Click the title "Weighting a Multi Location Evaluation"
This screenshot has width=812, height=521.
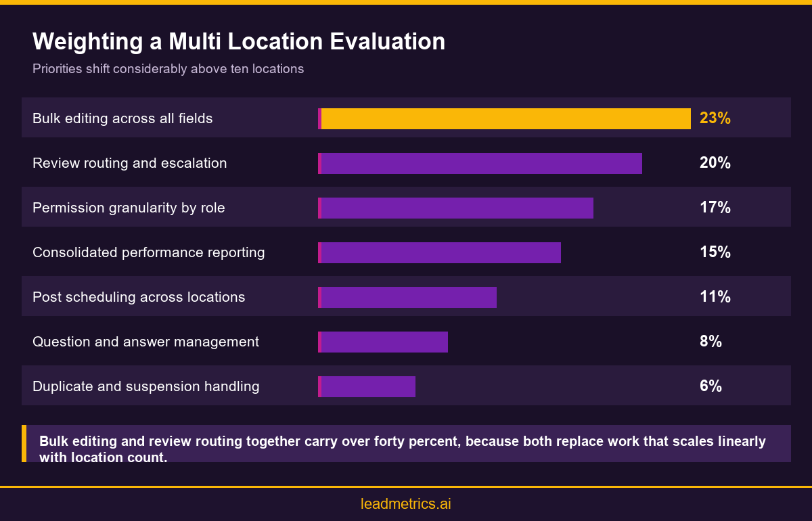[x=239, y=42]
